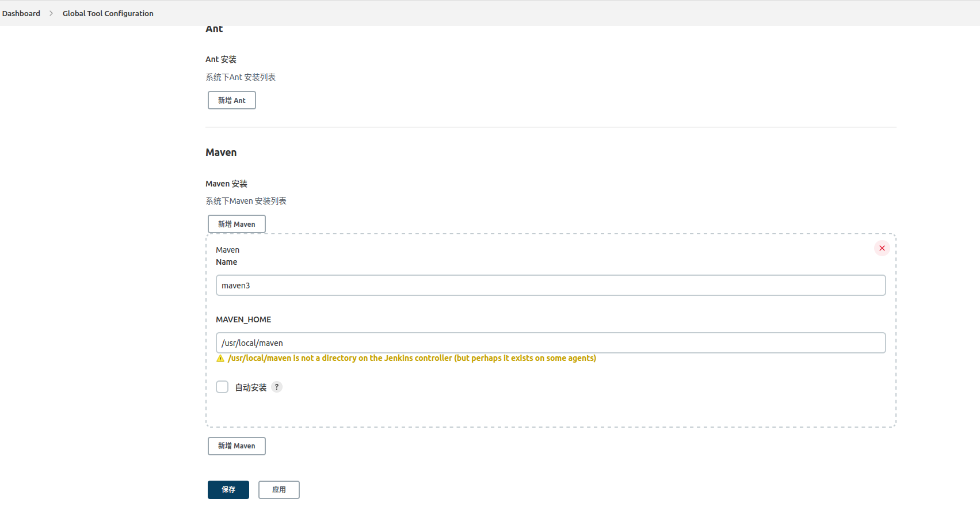Click the Ant 安装 label

click(x=221, y=59)
